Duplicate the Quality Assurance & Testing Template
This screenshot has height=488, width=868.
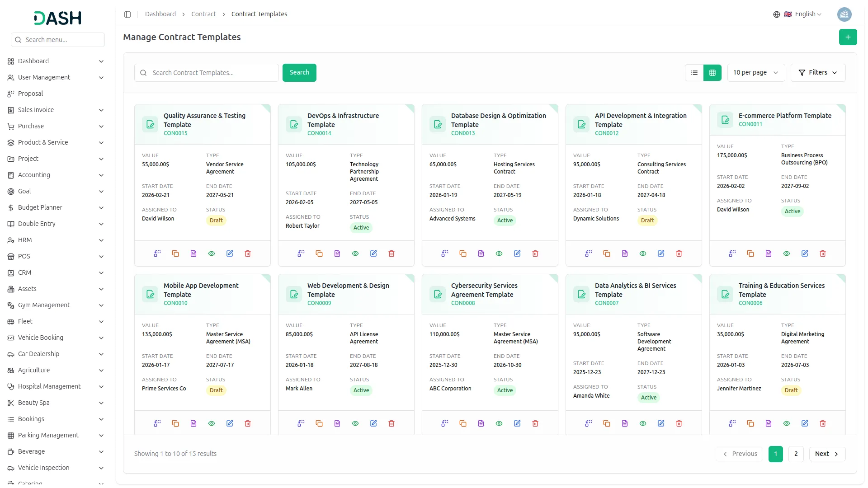coord(175,253)
